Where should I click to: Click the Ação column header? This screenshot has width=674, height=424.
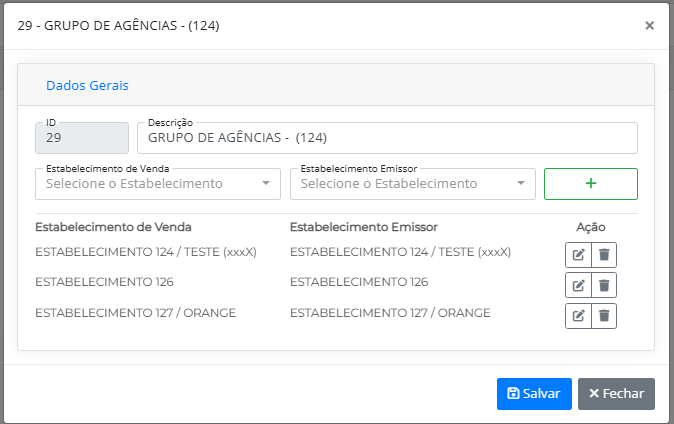(x=591, y=227)
